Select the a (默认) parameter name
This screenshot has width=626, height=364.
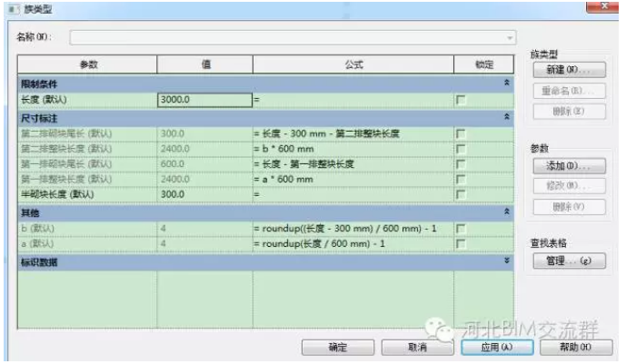point(37,243)
